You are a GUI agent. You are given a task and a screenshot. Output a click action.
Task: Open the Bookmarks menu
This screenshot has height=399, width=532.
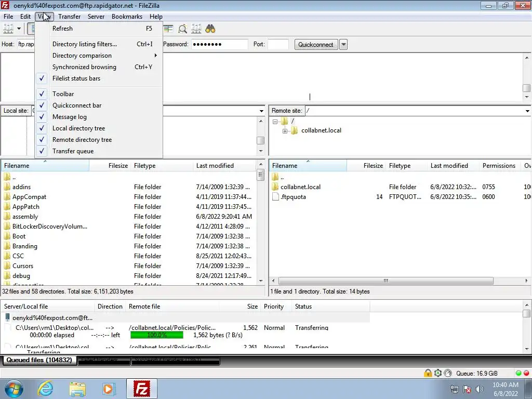127,17
